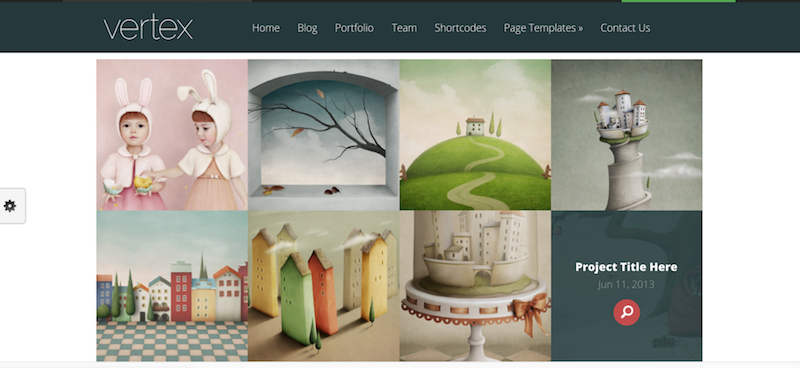Open the bare tree branch thumbnail
The image size is (800, 368).
click(x=323, y=135)
